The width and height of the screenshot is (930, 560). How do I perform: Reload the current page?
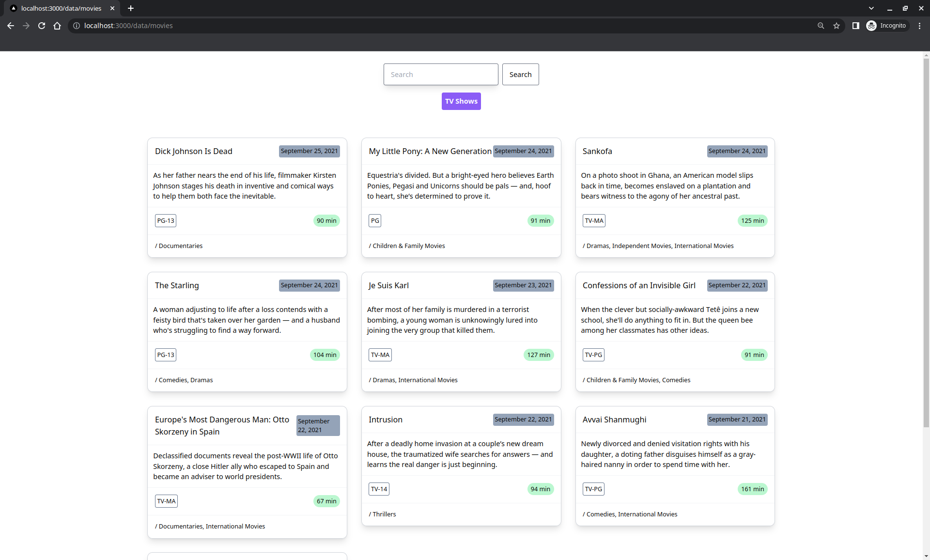click(x=42, y=26)
